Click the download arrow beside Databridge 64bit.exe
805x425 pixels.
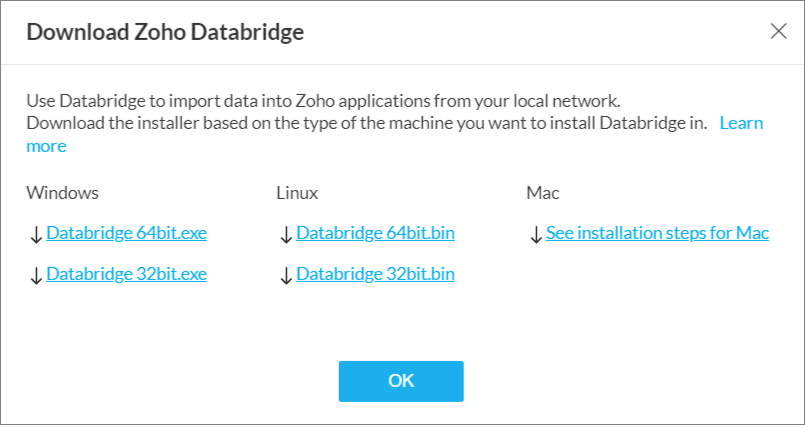point(36,235)
